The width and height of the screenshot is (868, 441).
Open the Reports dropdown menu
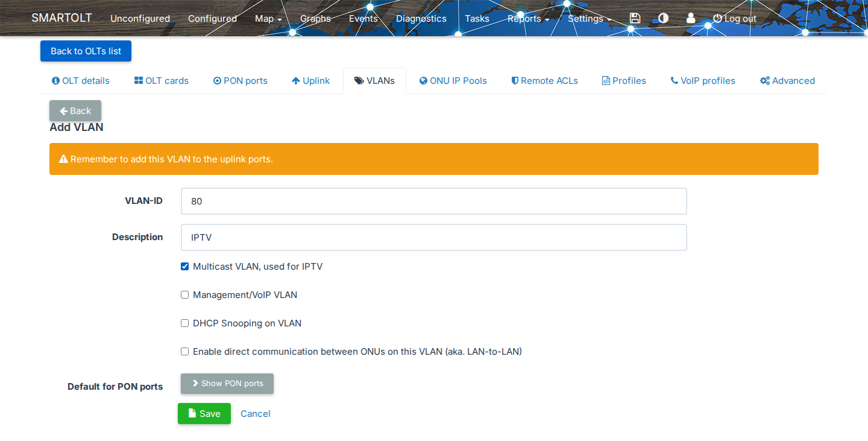coord(528,19)
